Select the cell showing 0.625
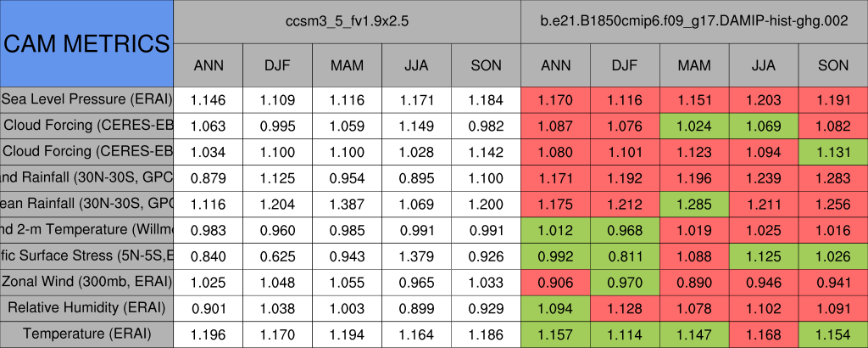The image size is (868, 348). click(277, 255)
